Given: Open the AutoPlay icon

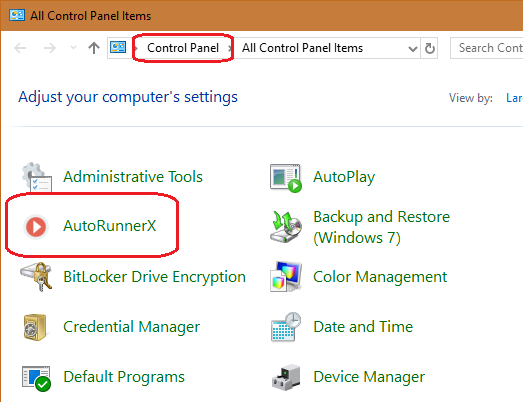Looking at the screenshot, I should 286,178.
